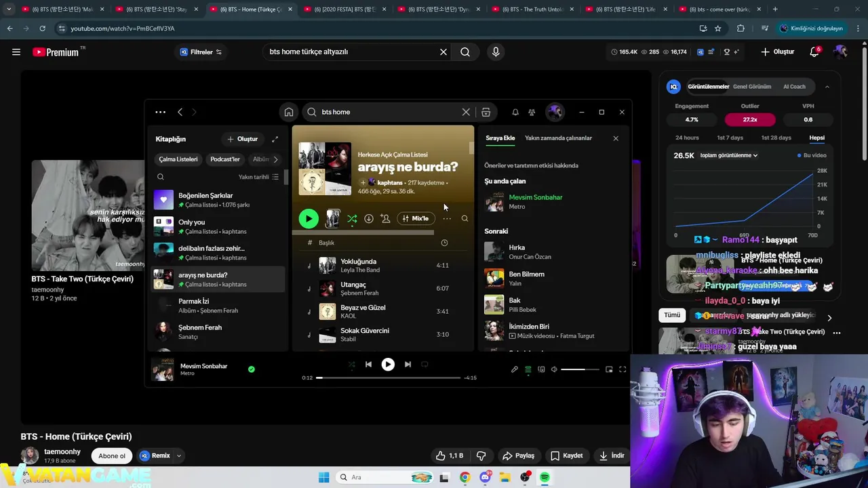The width and height of the screenshot is (868, 488).
Task: Click the green saved checkmark for Mevsim Sonbahar
Action: (252, 369)
